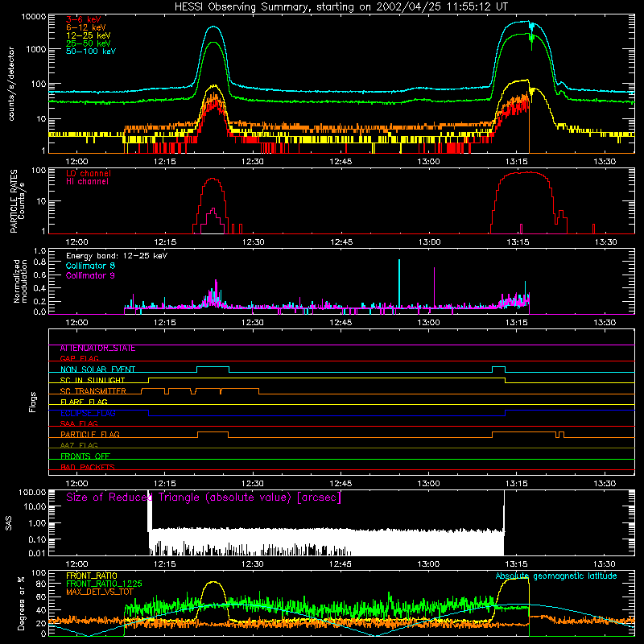Click the SAS axis label
This screenshot has height=644, width=644.
click(9, 523)
